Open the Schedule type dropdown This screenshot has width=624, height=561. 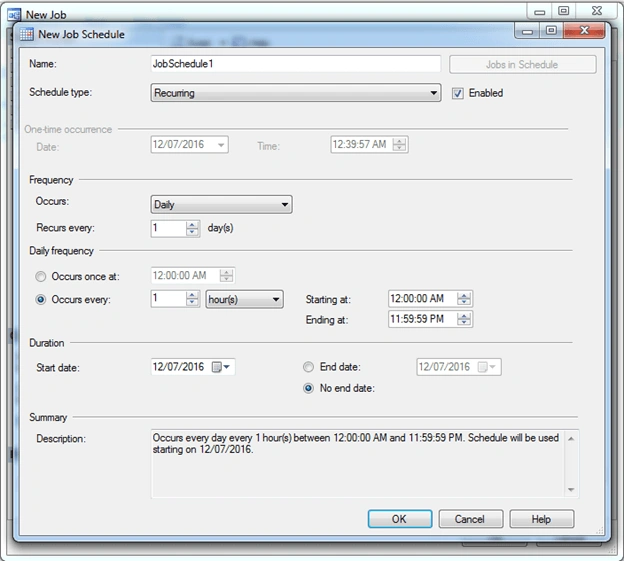[x=296, y=93]
